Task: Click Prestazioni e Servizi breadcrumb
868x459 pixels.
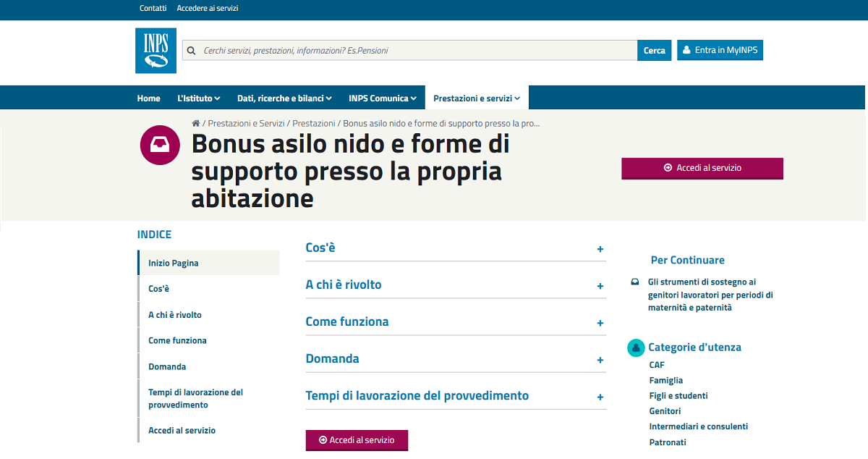Action: (x=246, y=124)
